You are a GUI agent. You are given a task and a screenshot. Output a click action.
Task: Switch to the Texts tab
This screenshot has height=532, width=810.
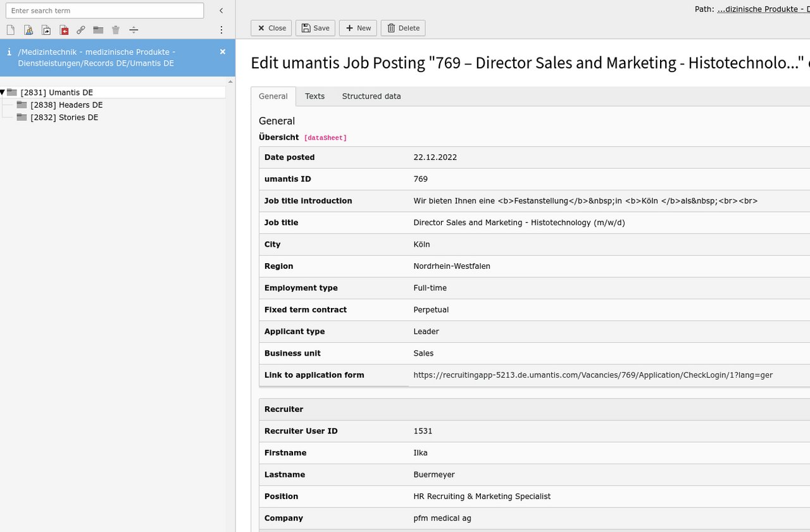pyautogui.click(x=315, y=96)
